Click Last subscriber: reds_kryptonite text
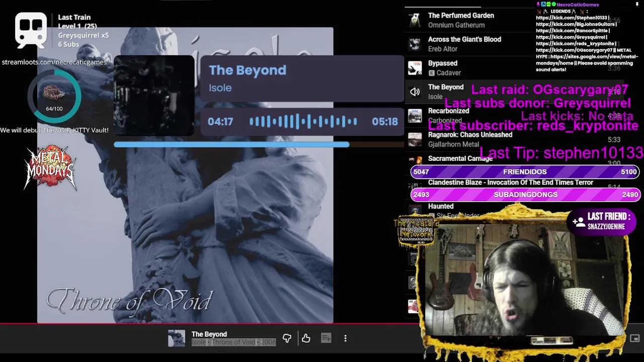Image resolution: width=644 pixels, height=362 pixels. [x=533, y=126]
